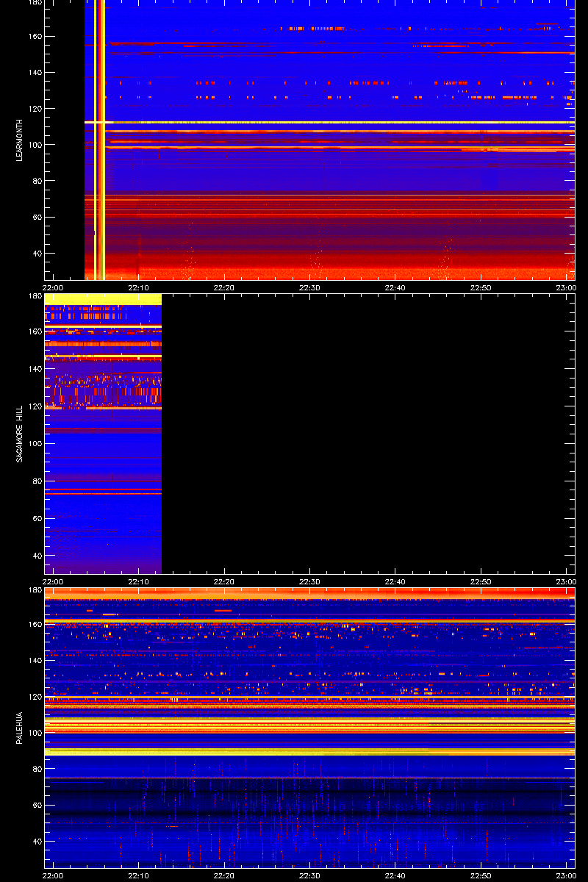The image size is (588, 882).
Task: Click the PALEHUA axis label
Action: click(x=20, y=728)
